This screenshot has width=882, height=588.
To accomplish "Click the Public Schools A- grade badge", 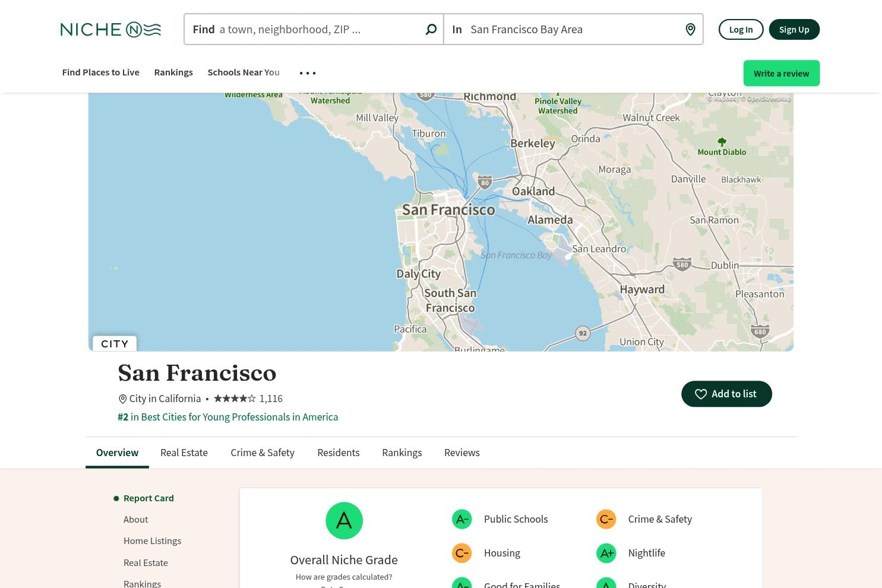I will [461, 519].
